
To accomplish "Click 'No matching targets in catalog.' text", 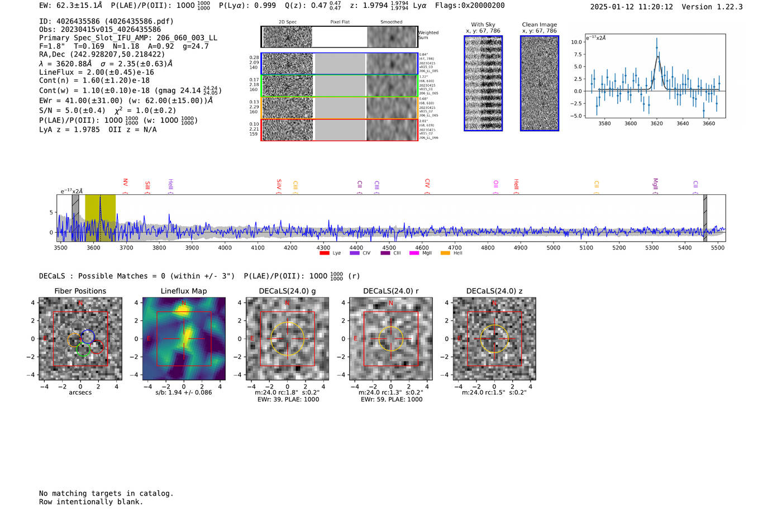I will coord(106,493).
